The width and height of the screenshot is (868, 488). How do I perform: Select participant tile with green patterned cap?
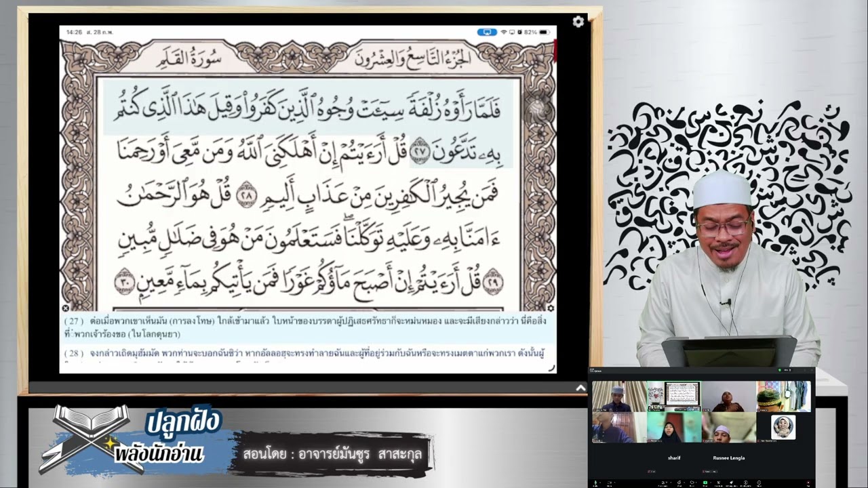point(783,396)
